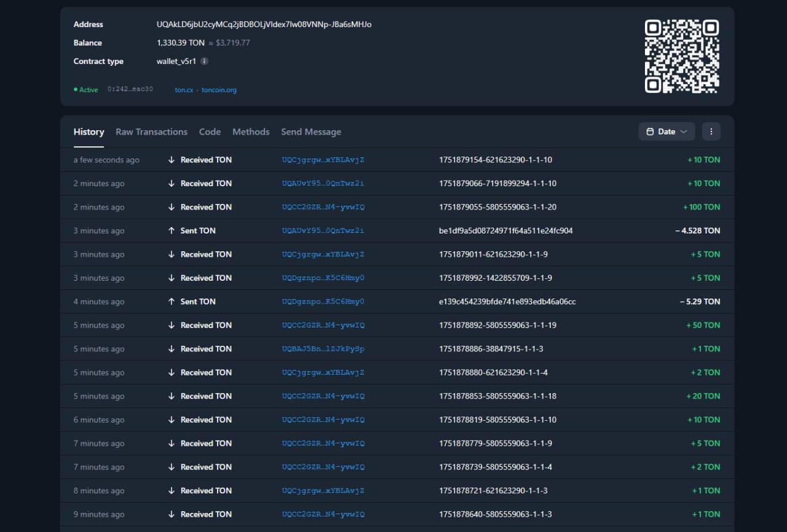Open sender address in the few seconds ago row
The width and height of the screenshot is (787, 532).
[x=323, y=160]
